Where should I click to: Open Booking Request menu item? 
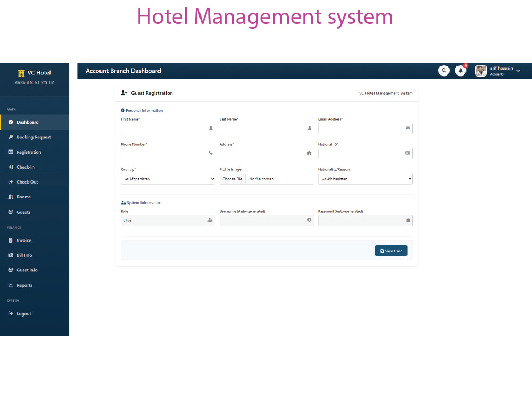click(x=35, y=137)
